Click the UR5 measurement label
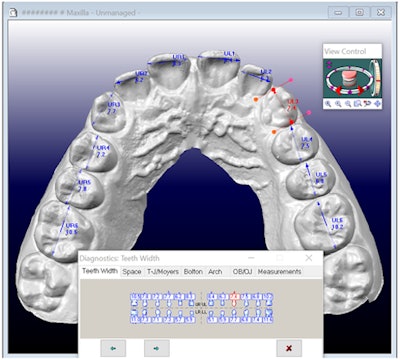Image resolution: width=400 pixels, height=360 pixels. tap(84, 186)
